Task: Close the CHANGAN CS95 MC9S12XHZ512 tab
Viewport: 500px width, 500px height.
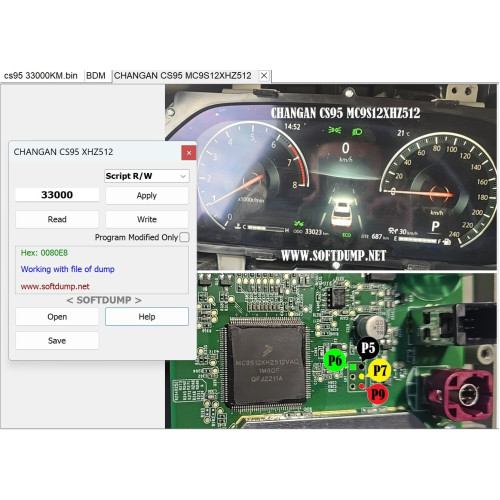Action: pos(264,76)
